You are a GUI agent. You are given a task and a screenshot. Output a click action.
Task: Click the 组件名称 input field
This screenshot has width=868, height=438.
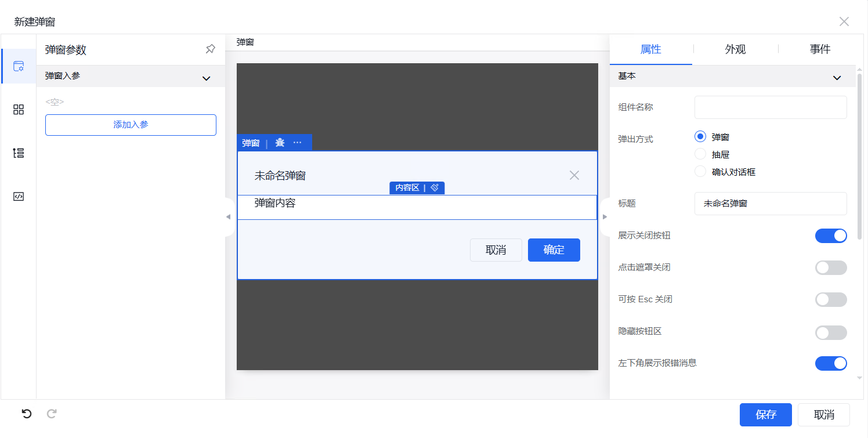click(771, 107)
